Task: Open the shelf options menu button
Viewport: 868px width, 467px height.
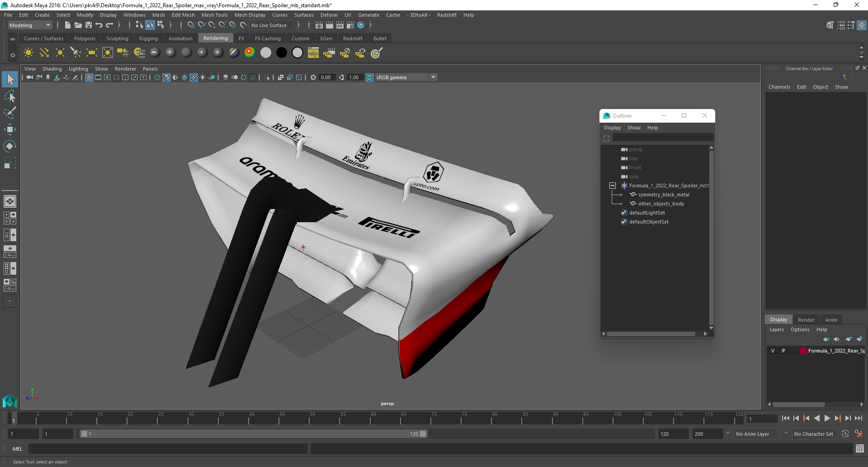Action: [x=13, y=55]
